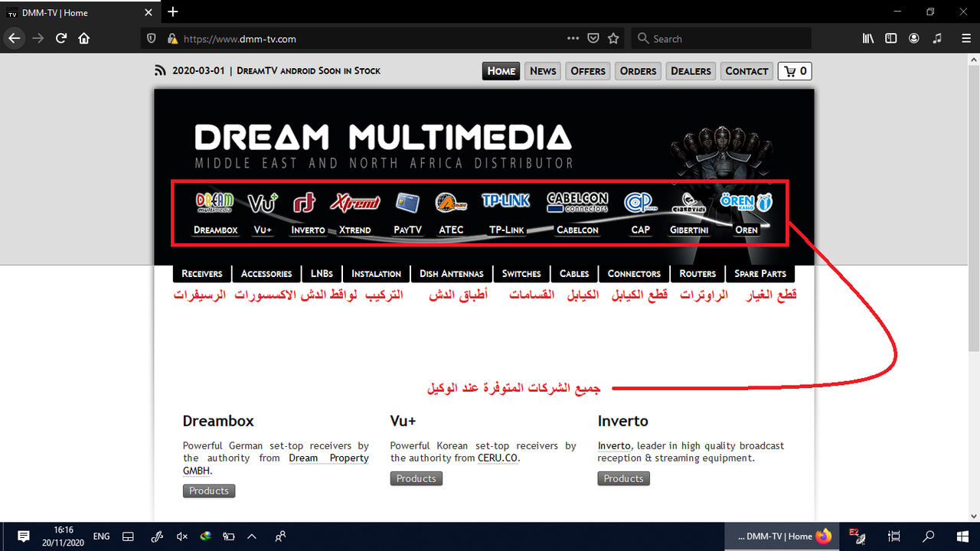The image size is (980, 551).
Task: Open new browser tab
Action: pyautogui.click(x=173, y=11)
